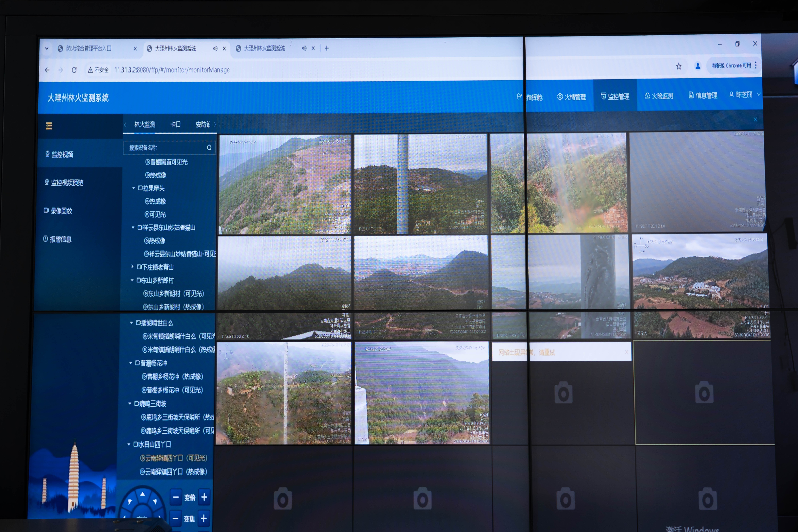Click the hamburger menu collapse icon
The width and height of the screenshot is (798, 532).
tap(49, 126)
